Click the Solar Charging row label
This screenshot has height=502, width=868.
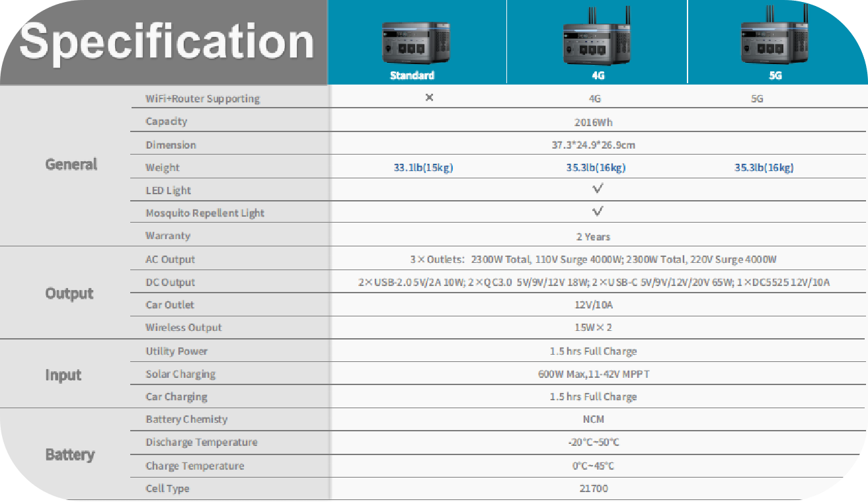pyautogui.click(x=180, y=375)
